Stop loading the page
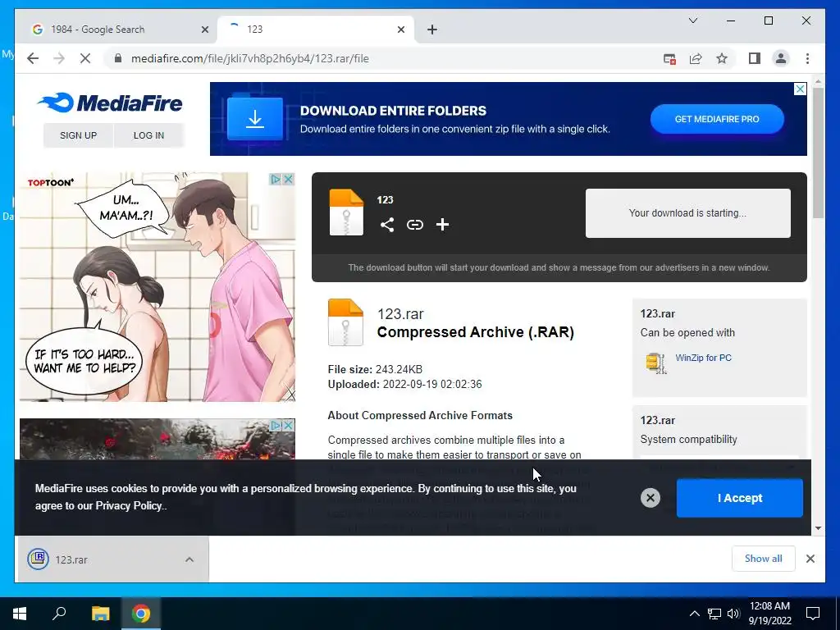 pyautogui.click(x=85, y=58)
